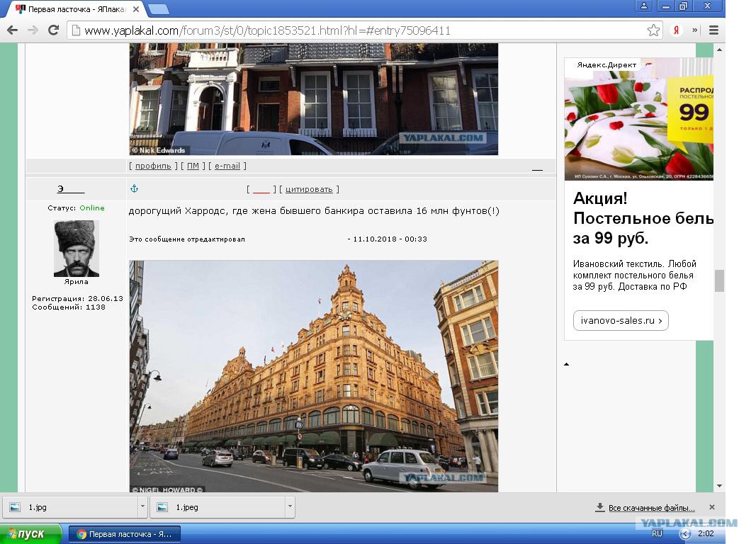756x544 pixels.
Task: Open the Harrods building photo
Action: click(x=313, y=376)
